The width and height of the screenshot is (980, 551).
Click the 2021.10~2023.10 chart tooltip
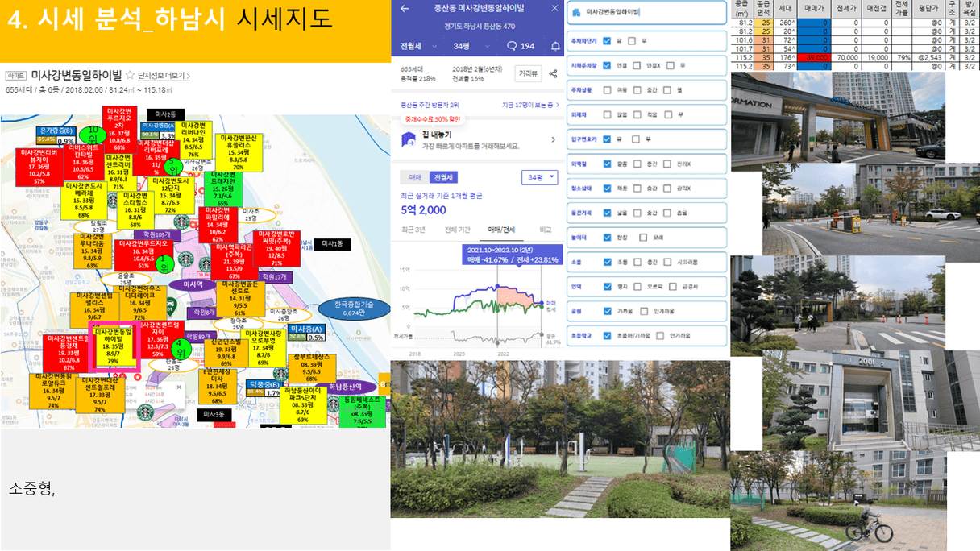pyautogui.click(x=513, y=255)
